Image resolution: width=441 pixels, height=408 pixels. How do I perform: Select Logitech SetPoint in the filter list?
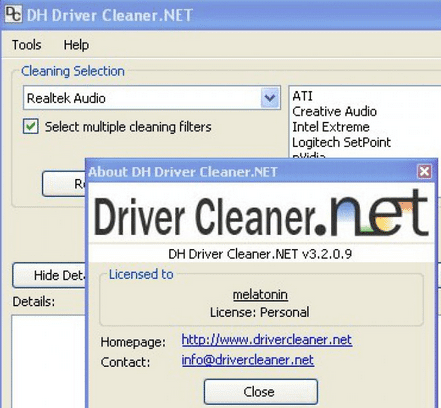[341, 142]
